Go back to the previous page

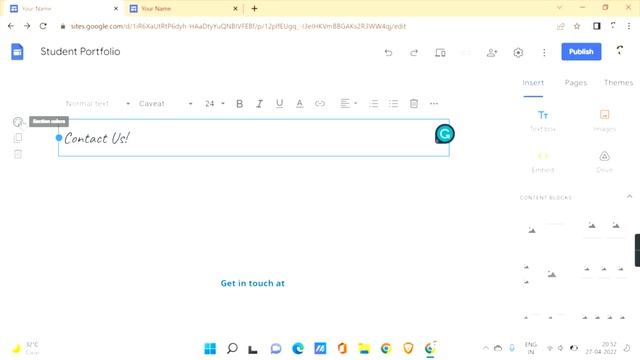[x=11, y=26]
